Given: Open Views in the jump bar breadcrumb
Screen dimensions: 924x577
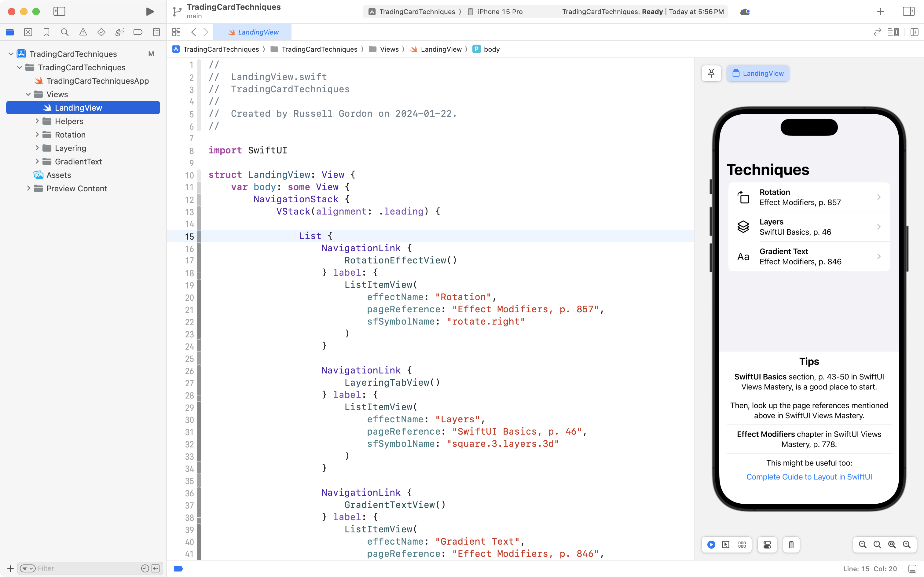Looking at the screenshot, I should tap(390, 49).
